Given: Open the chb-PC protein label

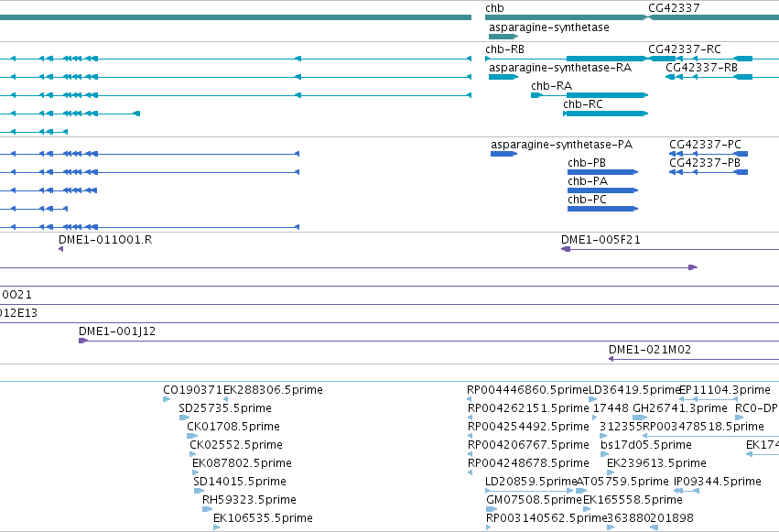Looking at the screenshot, I should (588, 200).
